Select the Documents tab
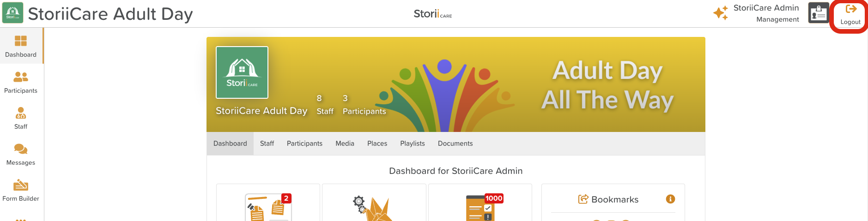 455,143
